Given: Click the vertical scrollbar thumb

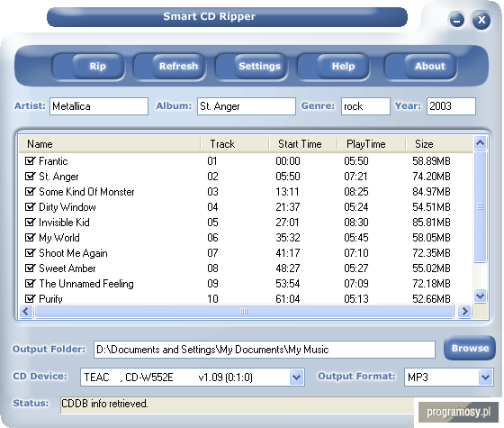Looking at the screenshot, I should tap(481, 206).
